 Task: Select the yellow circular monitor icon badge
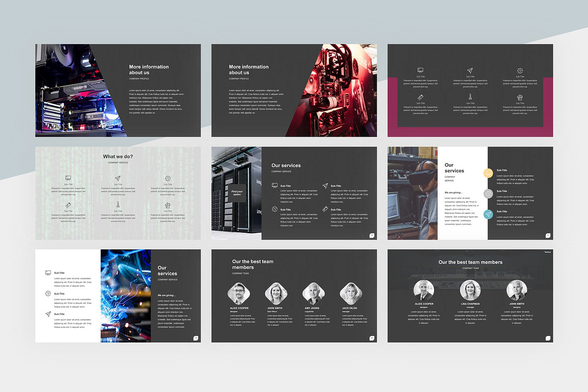[489, 172]
